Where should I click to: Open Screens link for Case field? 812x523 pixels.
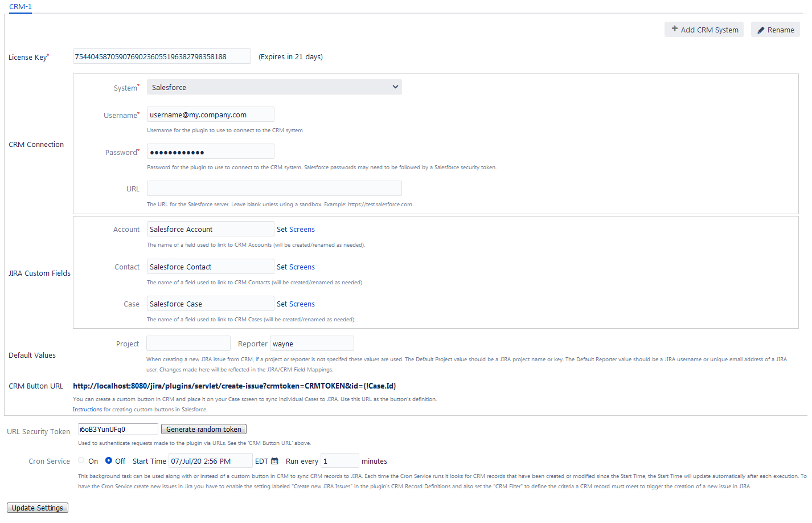(x=302, y=304)
